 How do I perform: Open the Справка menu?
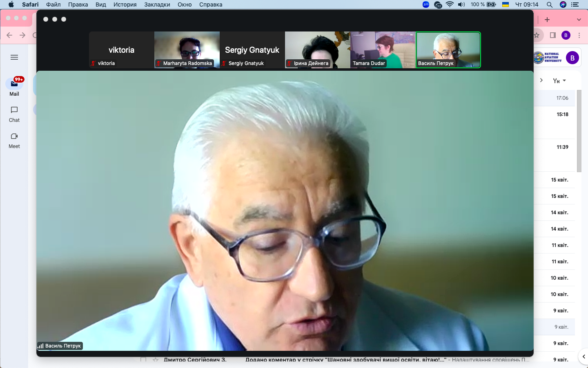[211, 4]
